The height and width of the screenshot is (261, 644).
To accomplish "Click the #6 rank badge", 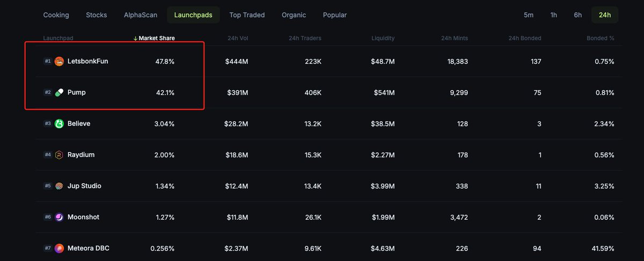I will (x=48, y=217).
